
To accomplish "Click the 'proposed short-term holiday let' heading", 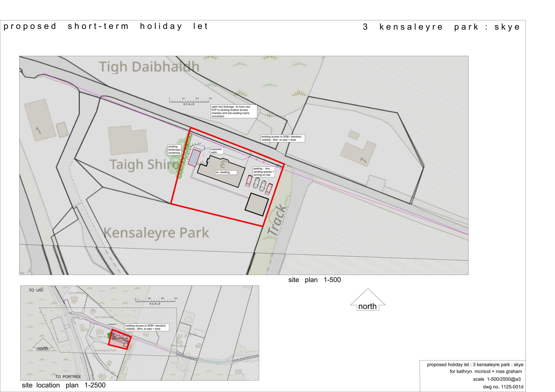I will (106, 26).
